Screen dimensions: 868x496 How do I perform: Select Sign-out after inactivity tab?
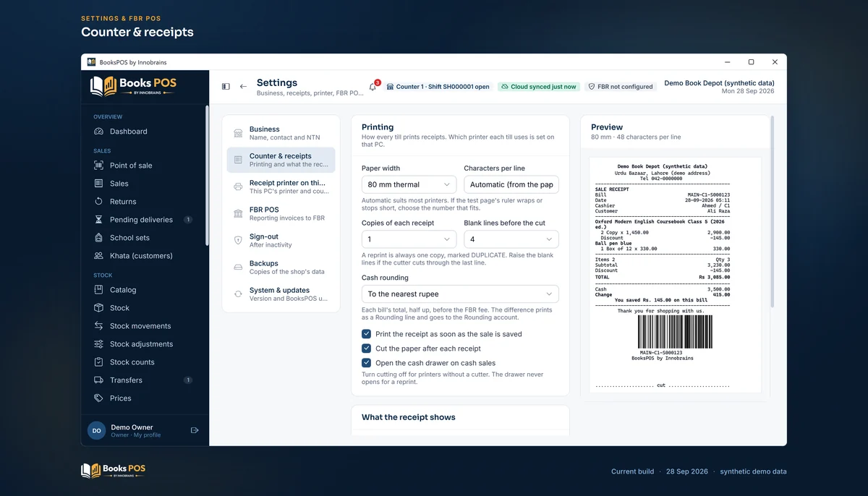[x=281, y=241]
